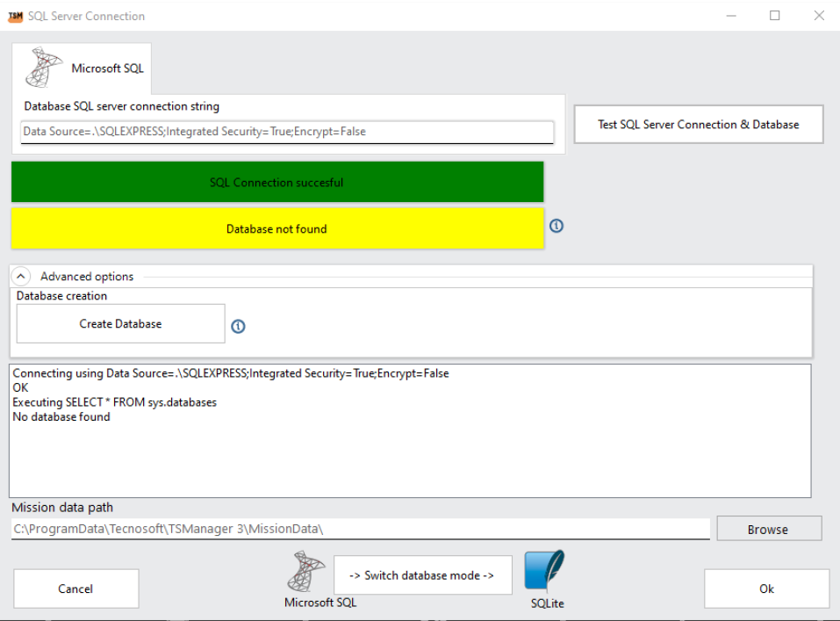
Task: Click the yellow Database not found bar
Action: (x=277, y=228)
